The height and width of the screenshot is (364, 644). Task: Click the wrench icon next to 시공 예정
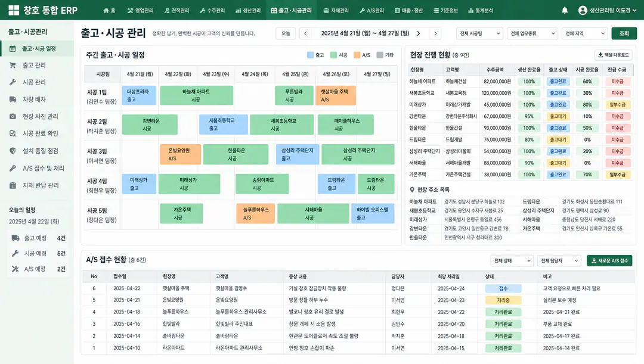click(x=15, y=253)
